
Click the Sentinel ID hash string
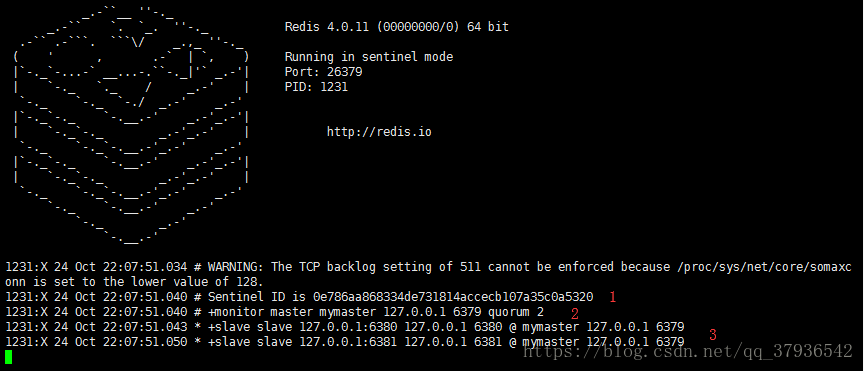click(x=453, y=297)
